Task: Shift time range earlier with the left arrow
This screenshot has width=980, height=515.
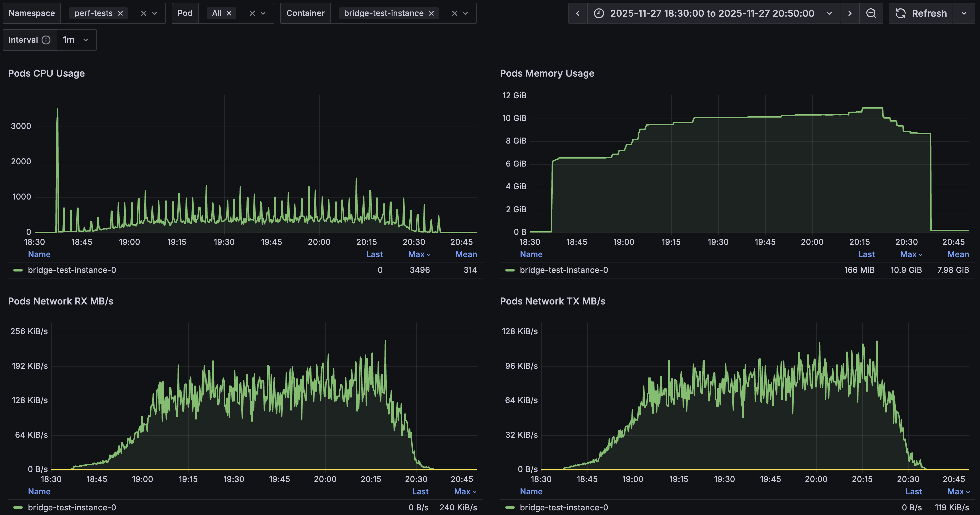Action: tap(578, 13)
